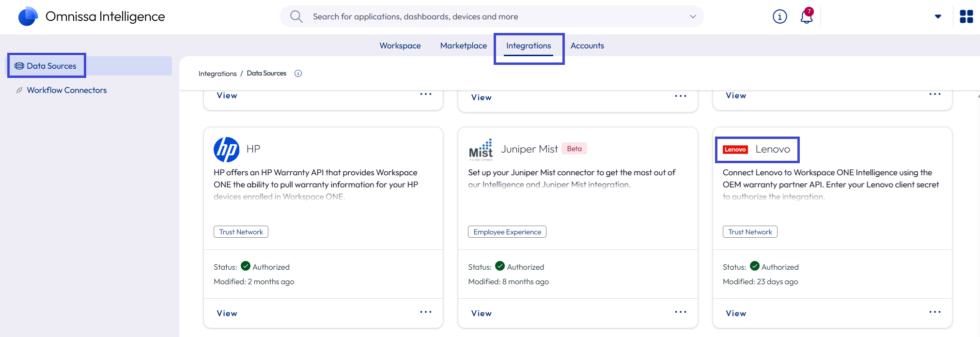
Task: Open the Accounts tab
Action: coord(587,46)
